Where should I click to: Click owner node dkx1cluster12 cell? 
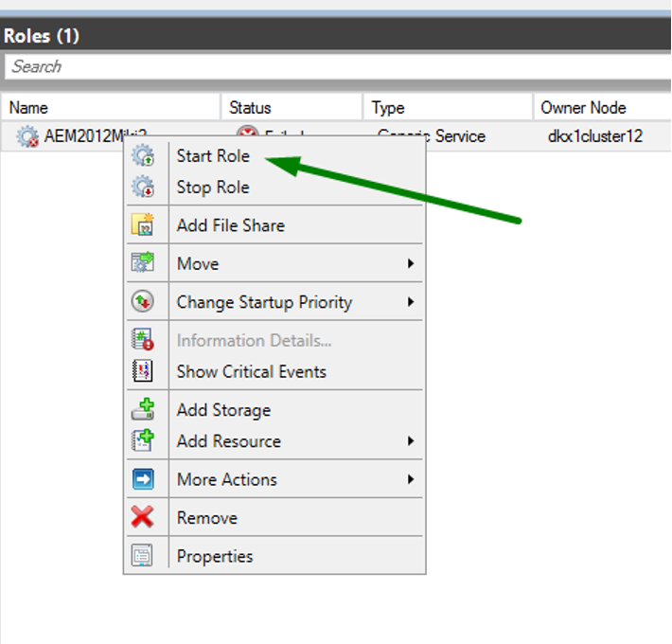pyautogui.click(x=594, y=136)
